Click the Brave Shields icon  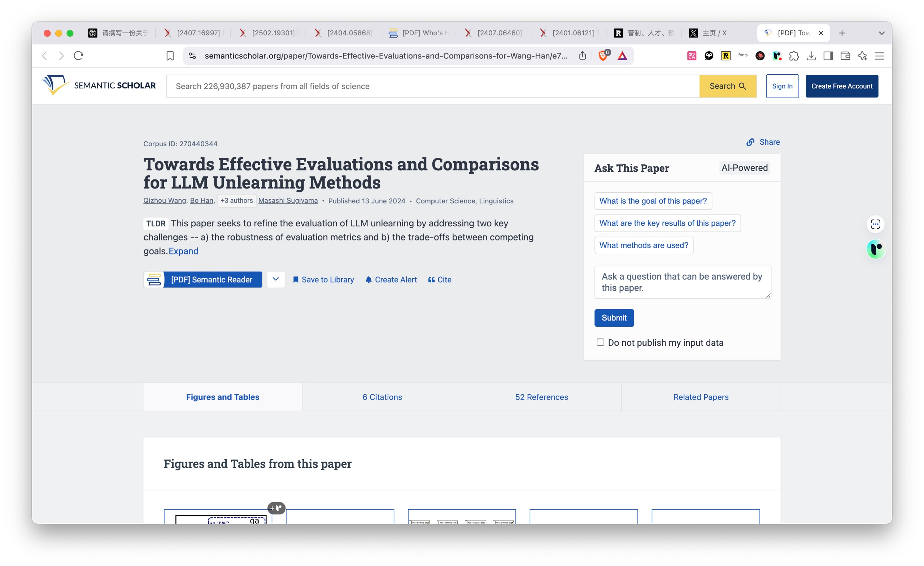pyautogui.click(x=603, y=56)
